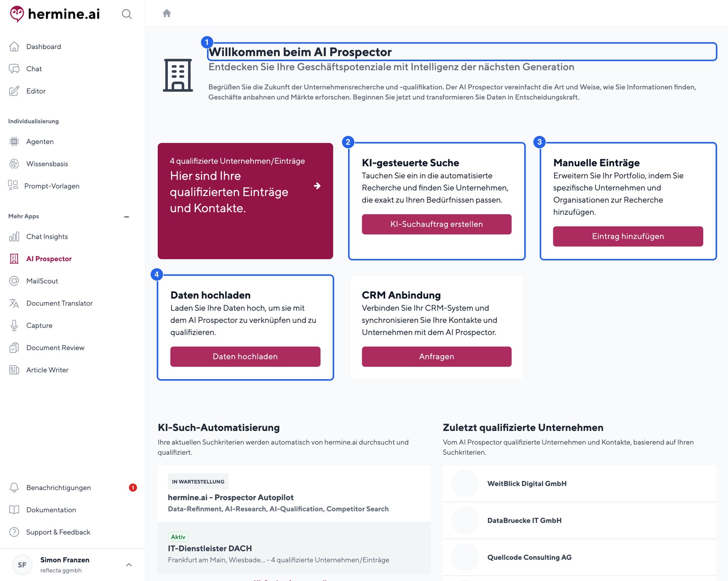The image size is (728, 581).
Task: Click the MailScout at-sign icon
Action: tap(14, 281)
